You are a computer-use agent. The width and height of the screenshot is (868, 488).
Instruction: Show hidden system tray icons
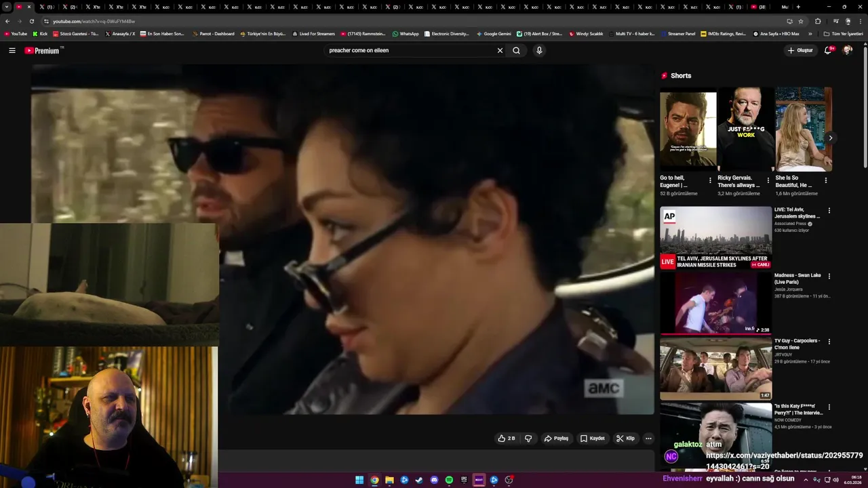pos(807,480)
